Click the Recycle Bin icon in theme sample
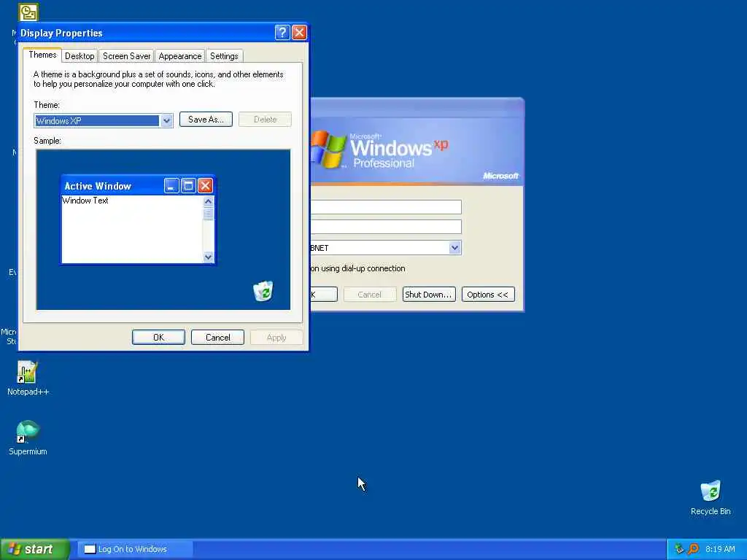 [263, 291]
